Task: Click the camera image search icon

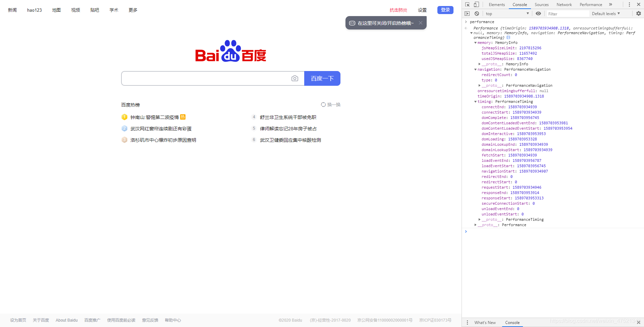Action: pyautogui.click(x=295, y=78)
